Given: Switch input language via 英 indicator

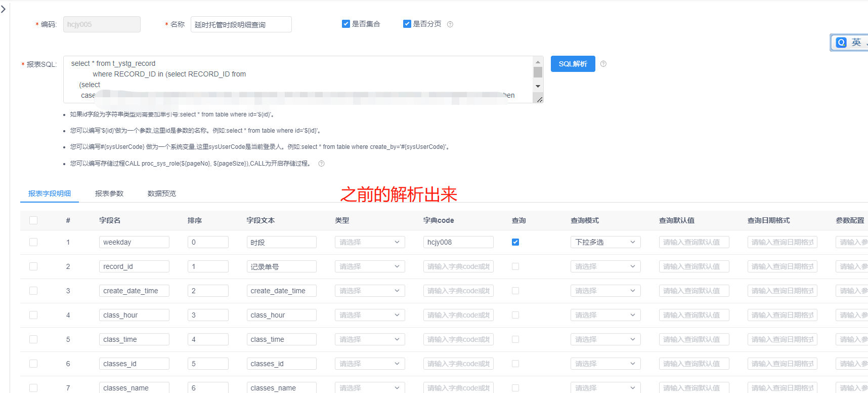Looking at the screenshot, I should 856,43.
